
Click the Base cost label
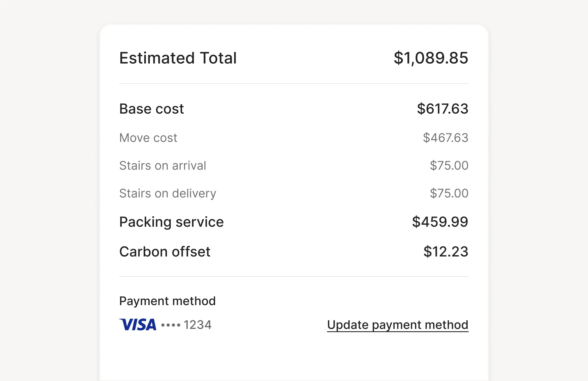pyautogui.click(x=152, y=109)
